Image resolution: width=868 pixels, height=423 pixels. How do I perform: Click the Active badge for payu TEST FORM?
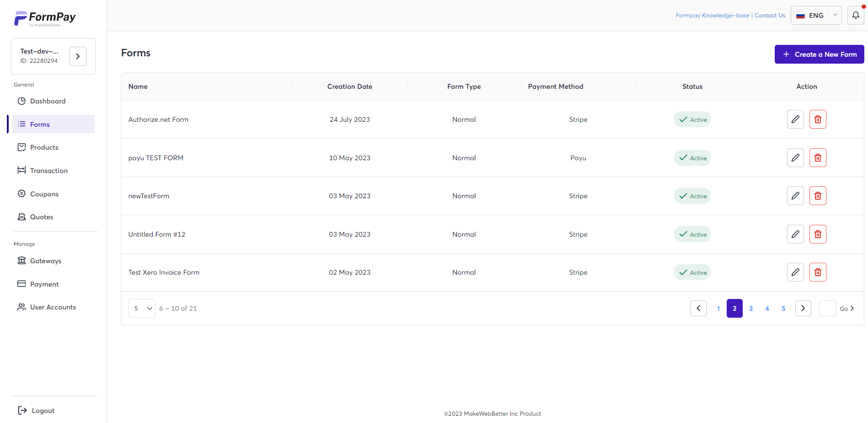(x=692, y=158)
